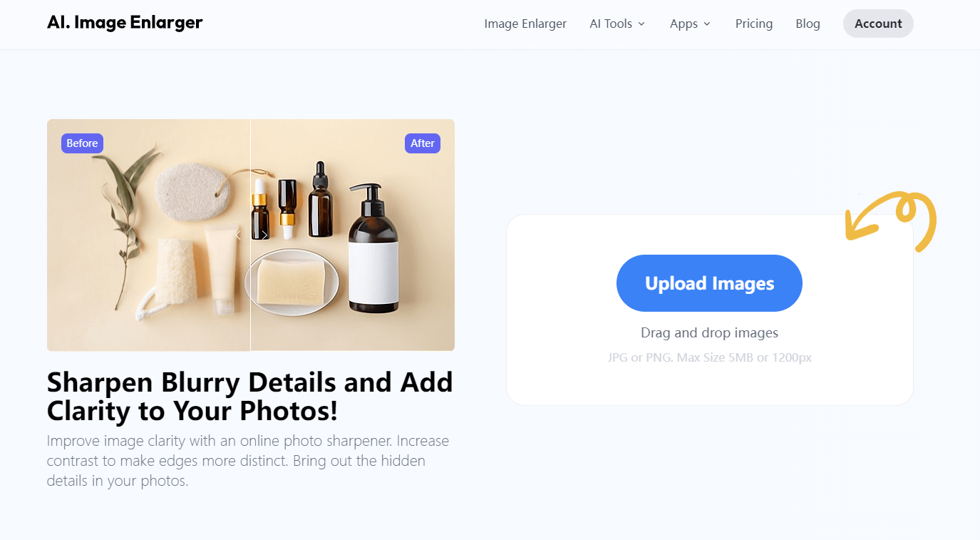Open the Image Enlarger nav link
Image resolution: width=980 pixels, height=540 pixels.
[x=525, y=24]
